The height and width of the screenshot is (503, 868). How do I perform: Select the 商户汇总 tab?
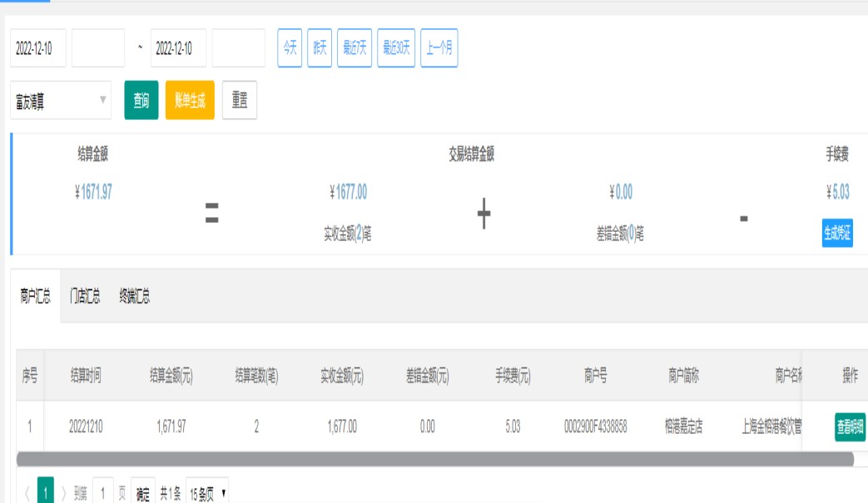[36, 296]
